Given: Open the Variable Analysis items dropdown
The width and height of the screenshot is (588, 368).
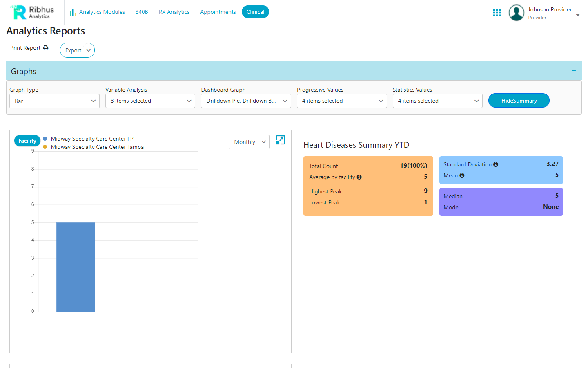Looking at the screenshot, I should (x=150, y=101).
